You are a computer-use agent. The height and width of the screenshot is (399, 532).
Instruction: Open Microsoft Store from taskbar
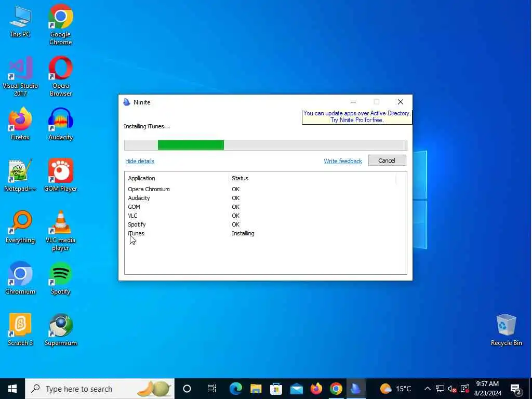(x=276, y=389)
